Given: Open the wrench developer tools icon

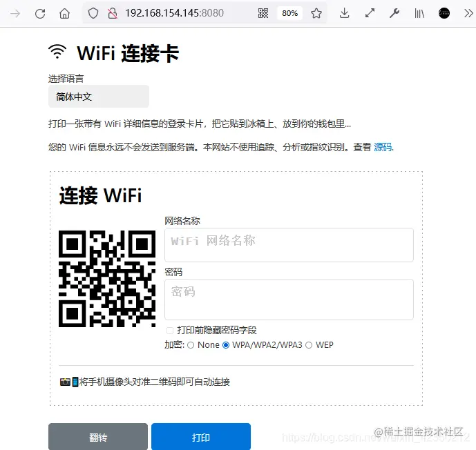Looking at the screenshot, I should click(394, 13).
